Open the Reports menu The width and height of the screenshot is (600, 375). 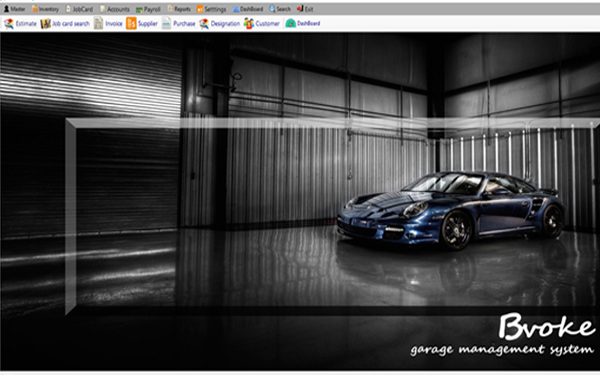179,9
